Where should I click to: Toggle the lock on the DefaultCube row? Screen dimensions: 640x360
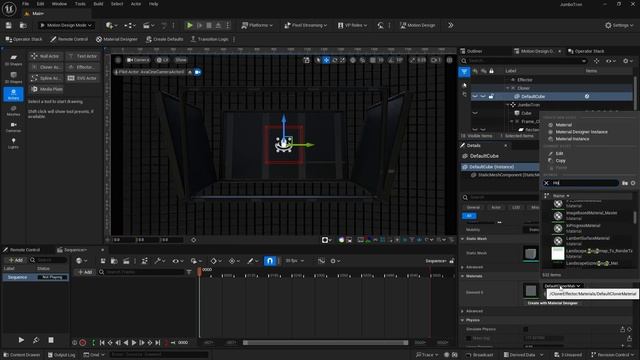click(x=491, y=96)
